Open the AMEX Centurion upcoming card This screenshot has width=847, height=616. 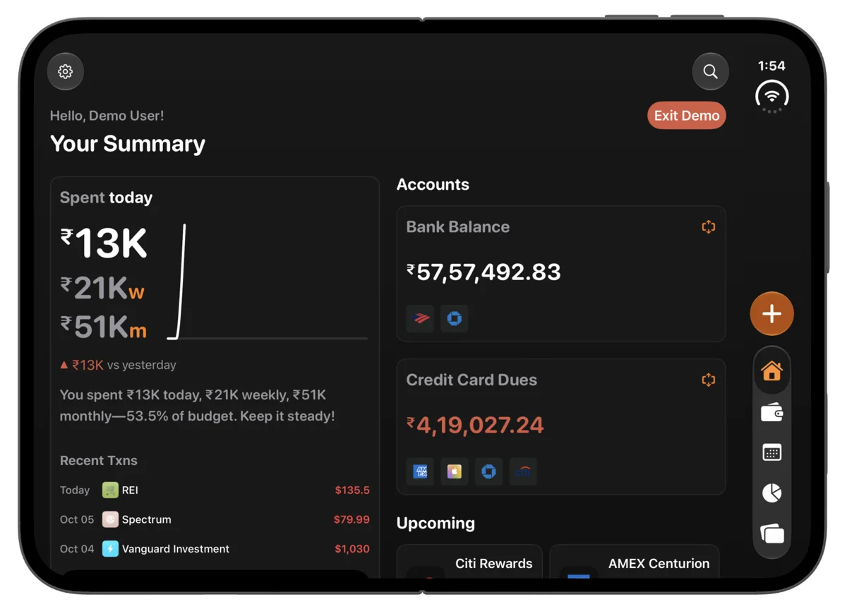point(635,562)
